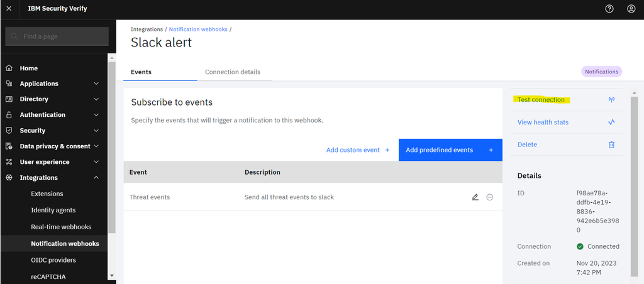Screen dimensions: 644x284
Task: Open OIDC providers page
Action: click(x=53, y=260)
